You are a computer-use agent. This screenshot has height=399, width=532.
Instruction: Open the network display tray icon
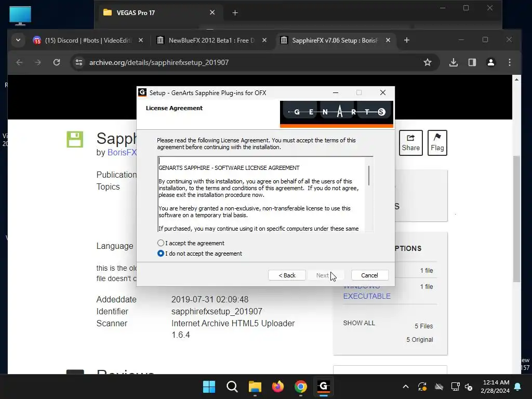455,387
